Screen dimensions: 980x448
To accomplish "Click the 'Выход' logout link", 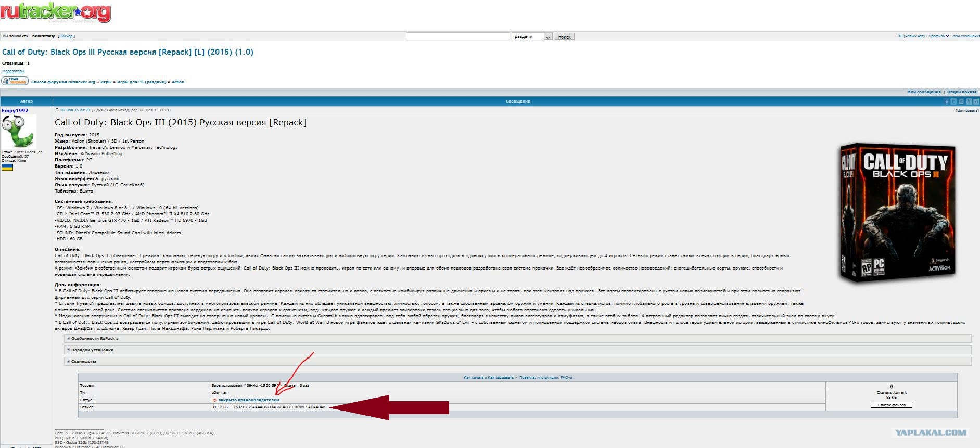I will tap(67, 36).
